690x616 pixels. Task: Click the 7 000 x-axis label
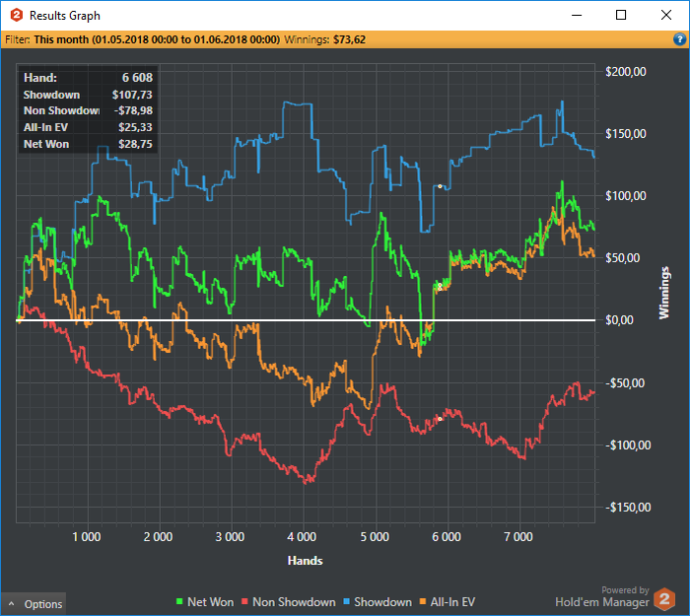click(x=518, y=537)
